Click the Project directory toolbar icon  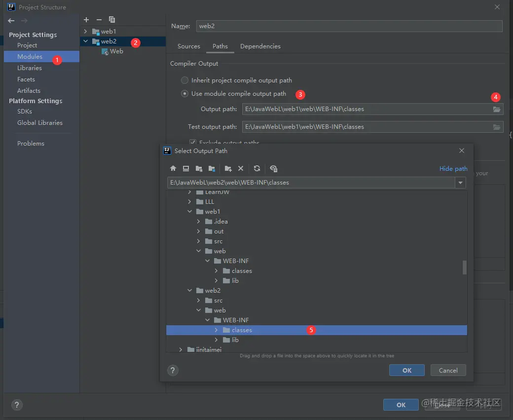pyautogui.click(x=199, y=168)
